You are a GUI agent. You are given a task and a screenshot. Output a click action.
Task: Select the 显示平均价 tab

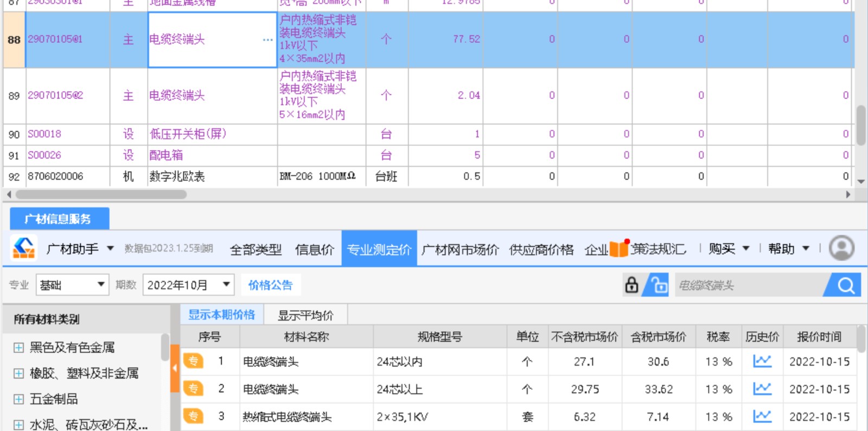[305, 315]
